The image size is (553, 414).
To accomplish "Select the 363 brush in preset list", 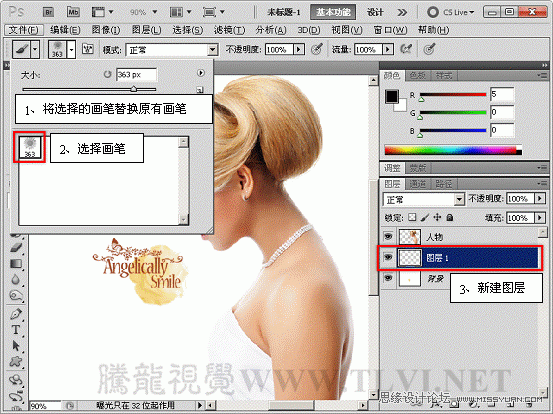I will [x=30, y=147].
